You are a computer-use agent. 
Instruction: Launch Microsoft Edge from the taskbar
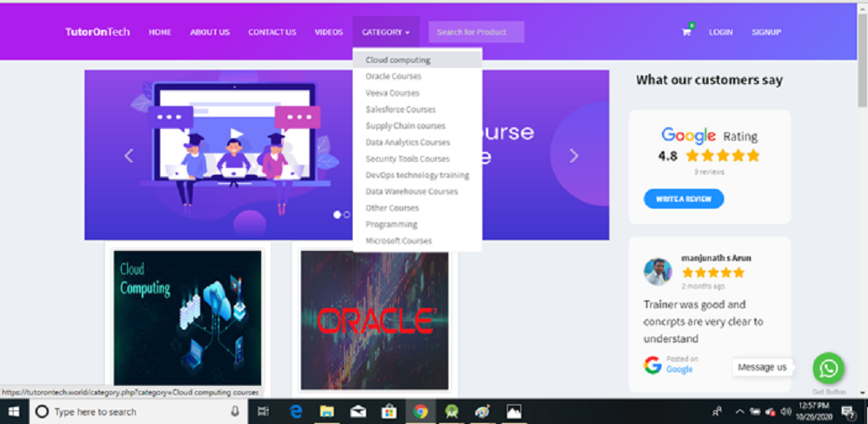point(296,411)
